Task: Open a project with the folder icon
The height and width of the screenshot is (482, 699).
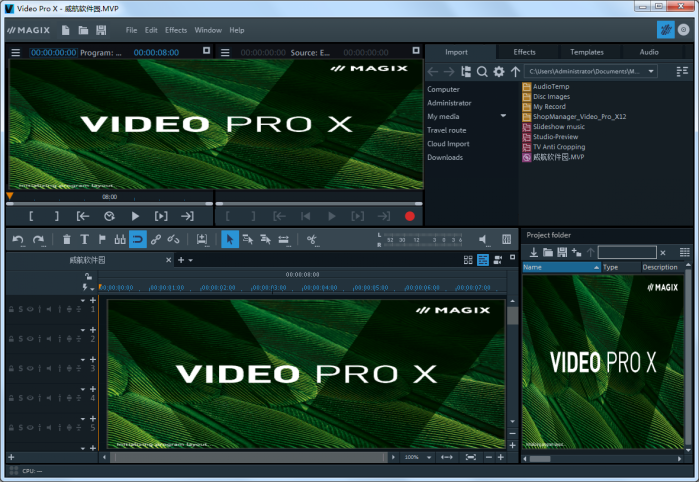Action: tap(83, 30)
